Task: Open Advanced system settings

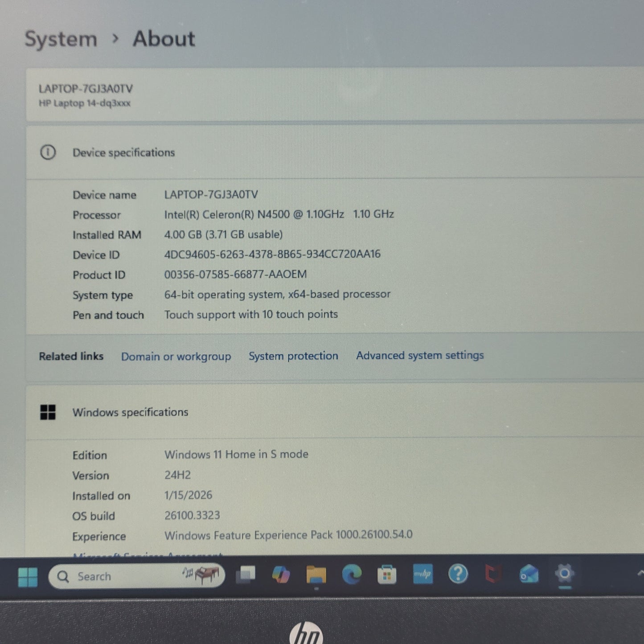Action: tap(419, 355)
